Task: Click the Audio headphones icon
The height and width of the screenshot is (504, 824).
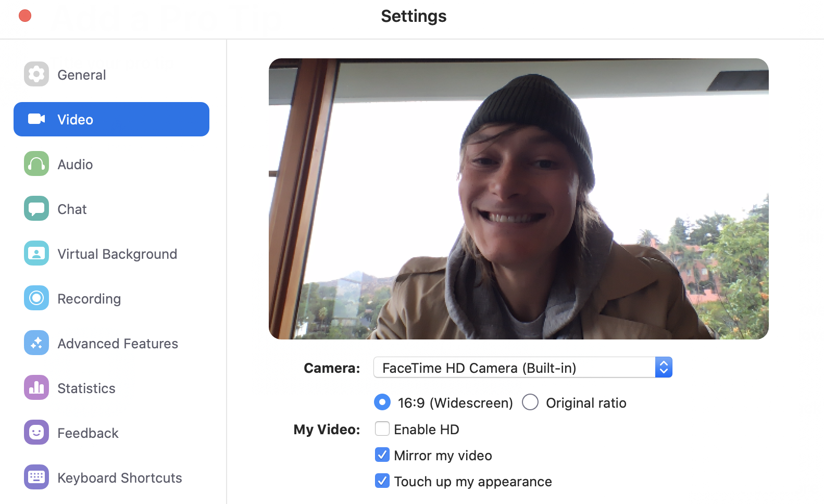Action: point(36,164)
